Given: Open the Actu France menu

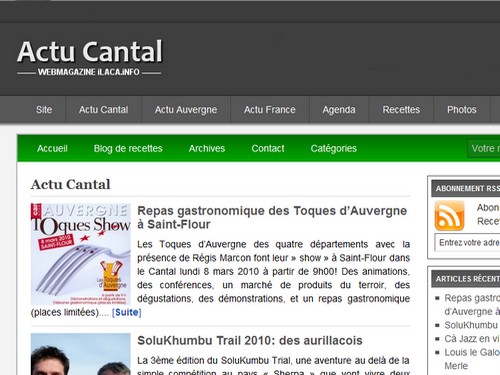Looking at the screenshot, I should click(270, 110).
